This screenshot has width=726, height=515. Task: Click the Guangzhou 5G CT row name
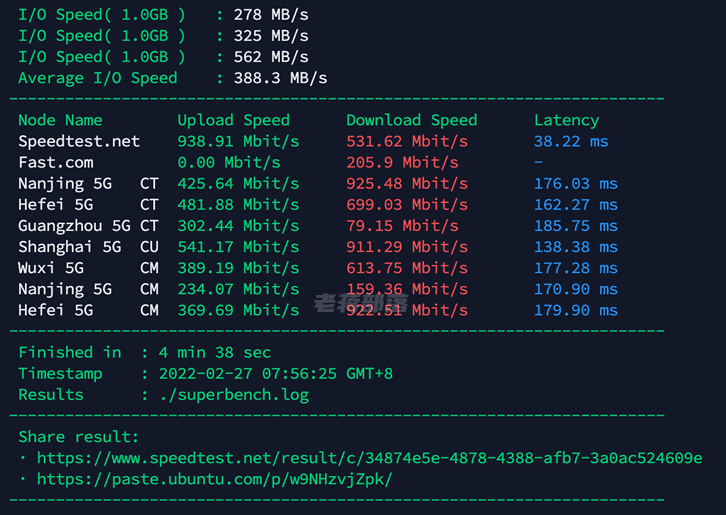pos(88,226)
